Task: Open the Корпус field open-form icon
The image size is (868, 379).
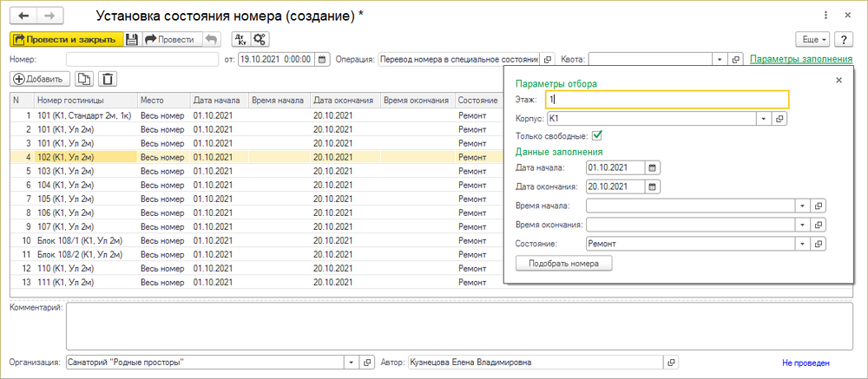Action: coord(780,119)
